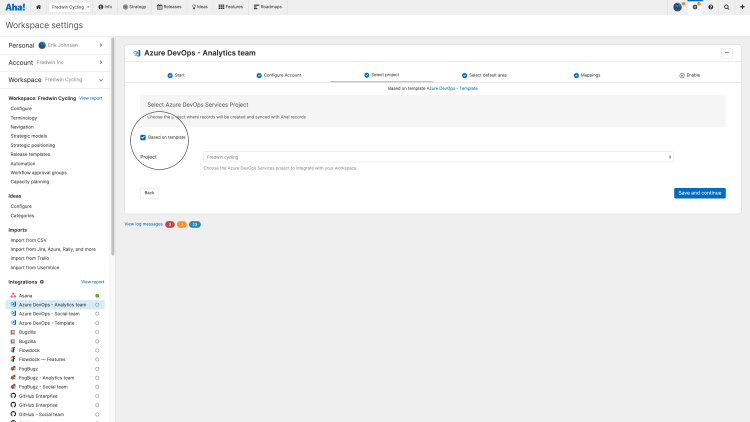This screenshot has height=422, width=750.
Task: Click GitHub - Social team status circle
Action: (x=97, y=414)
